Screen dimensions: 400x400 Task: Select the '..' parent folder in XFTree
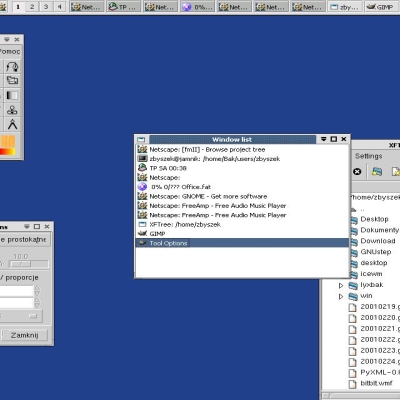[x=362, y=210]
